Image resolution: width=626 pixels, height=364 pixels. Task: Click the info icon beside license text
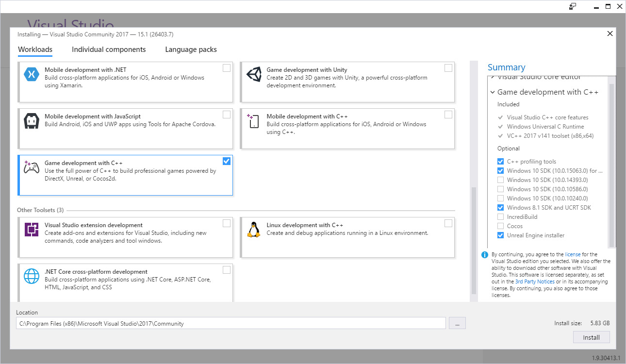click(x=484, y=255)
